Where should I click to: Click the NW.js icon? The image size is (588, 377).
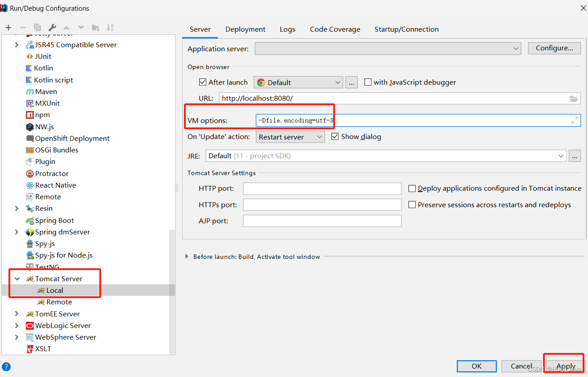(x=30, y=127)
